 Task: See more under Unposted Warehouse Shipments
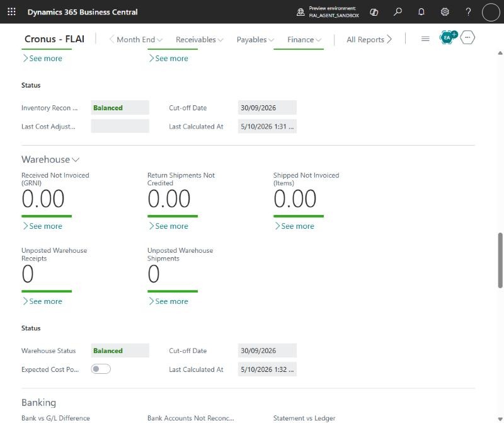tap(168, 301)
